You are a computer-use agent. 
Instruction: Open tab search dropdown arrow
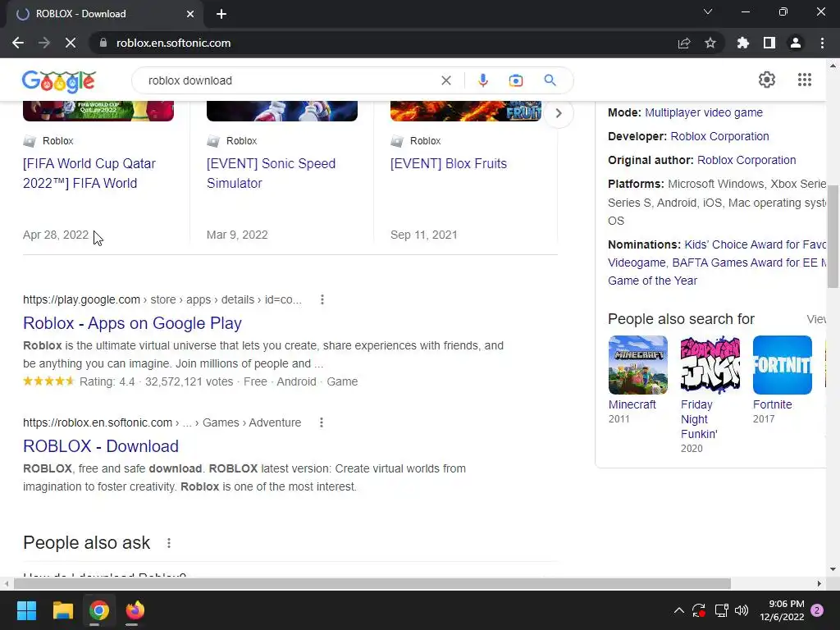click(x=708, y=11)
